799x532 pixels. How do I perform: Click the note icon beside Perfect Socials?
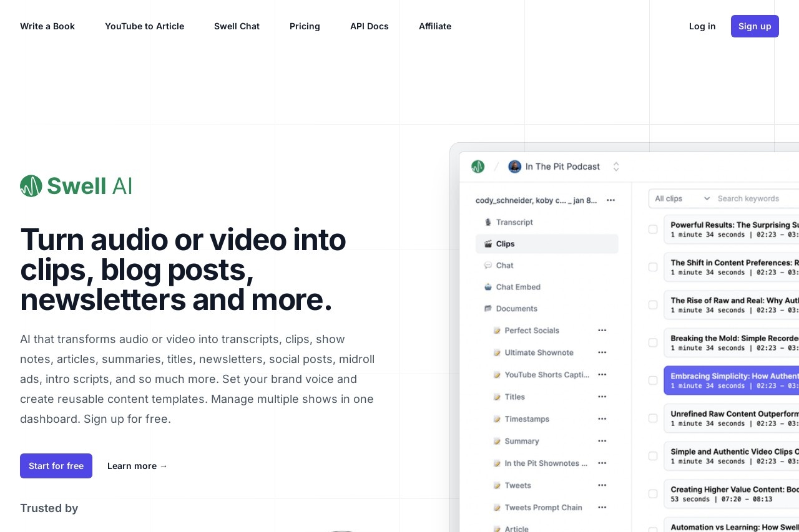point(497,331)
